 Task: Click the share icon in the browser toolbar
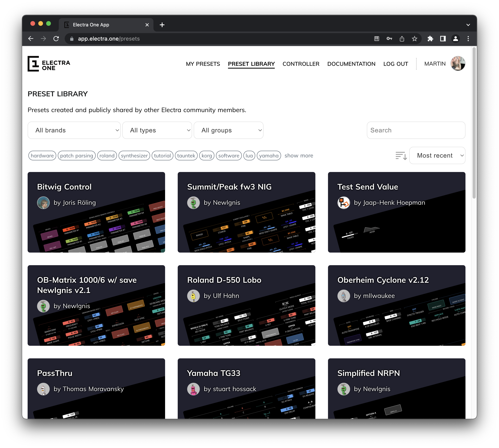[402, 39]
